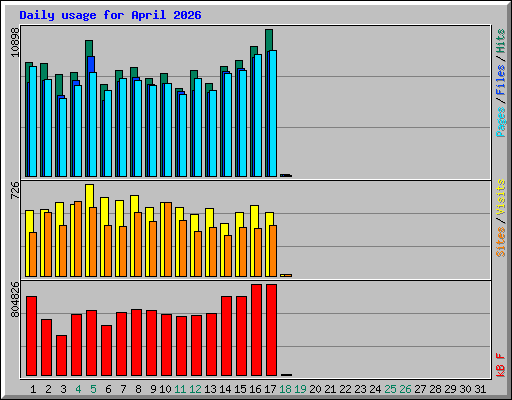Screen dimensions: 512x400
Task: Click the 'Pages' legend label
Action: (x=500, y=122)
